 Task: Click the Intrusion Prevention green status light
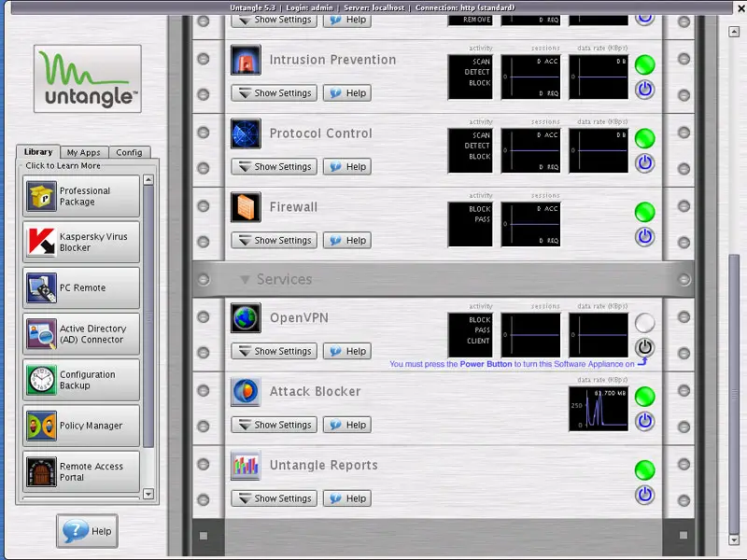(644, 64)
